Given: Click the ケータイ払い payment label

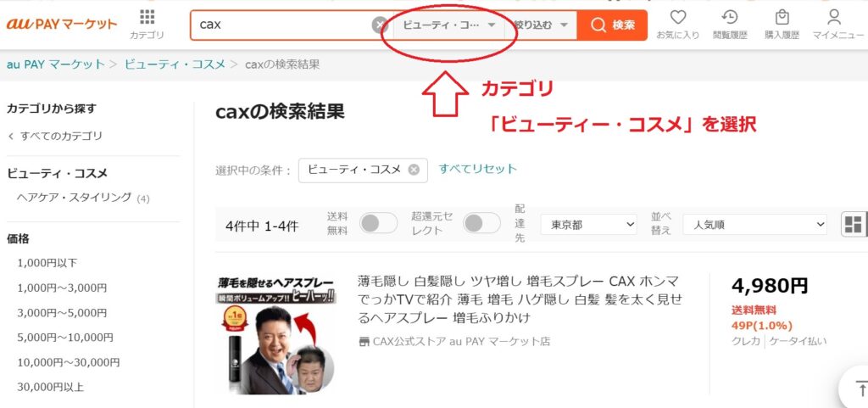Looking at the screenshot, I should [798, 341].
